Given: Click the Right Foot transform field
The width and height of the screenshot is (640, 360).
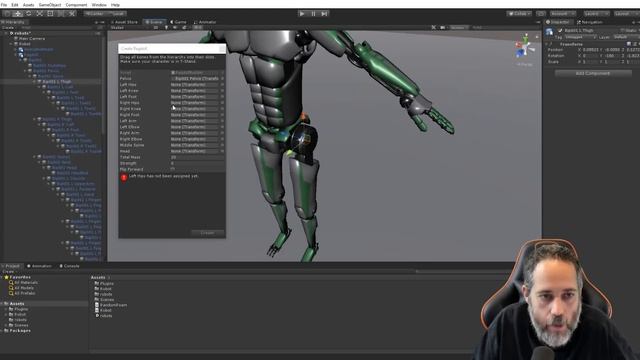Looking at the screenshot, I should (195, 115).
